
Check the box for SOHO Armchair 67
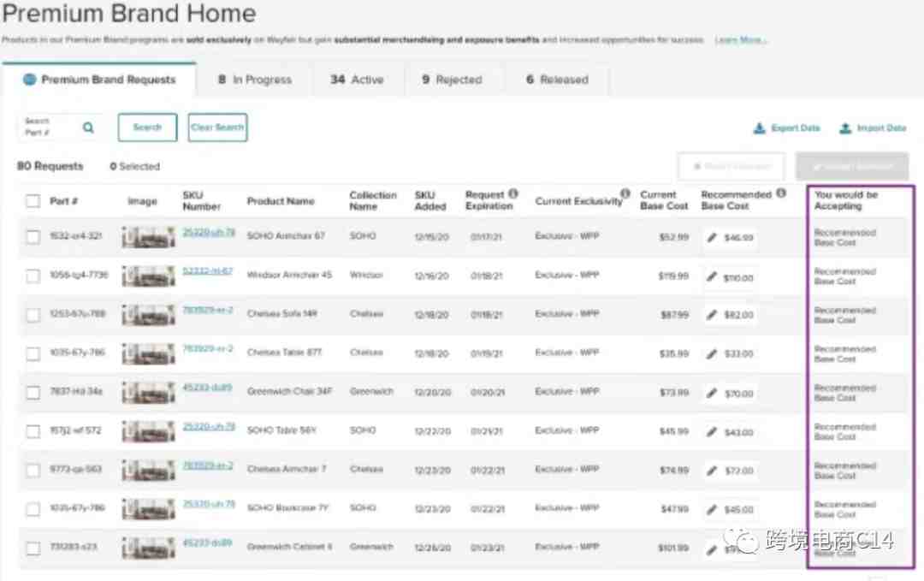pos(33,237)
